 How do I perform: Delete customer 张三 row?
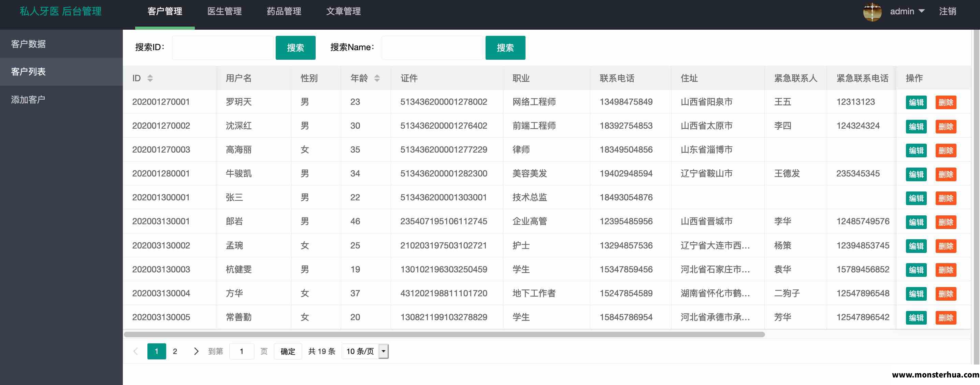[x=946, y=198]
